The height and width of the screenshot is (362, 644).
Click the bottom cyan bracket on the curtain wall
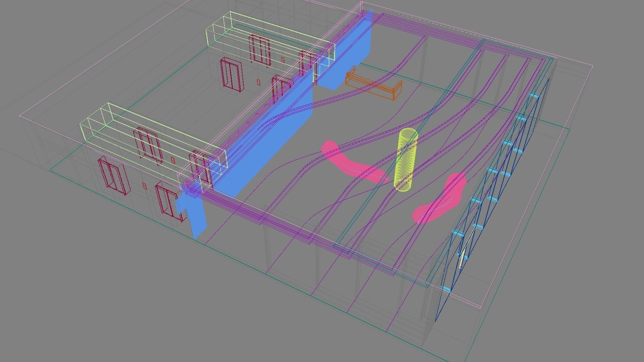pyautogui.click(x=446, y=289)
